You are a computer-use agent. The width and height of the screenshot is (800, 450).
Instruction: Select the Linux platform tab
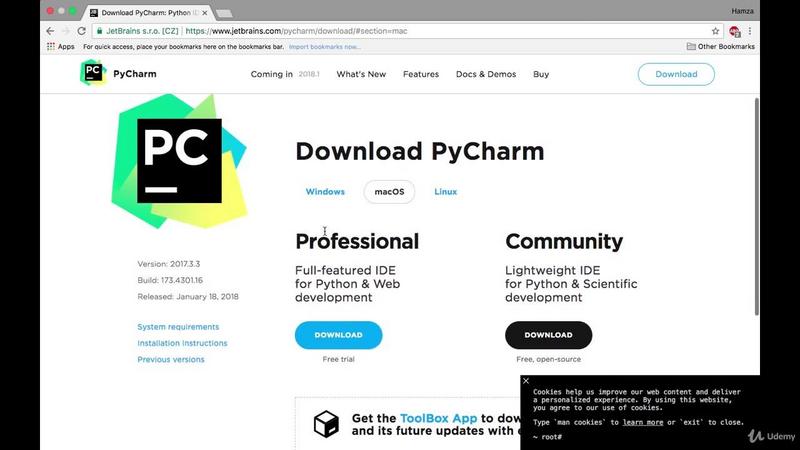445,192
